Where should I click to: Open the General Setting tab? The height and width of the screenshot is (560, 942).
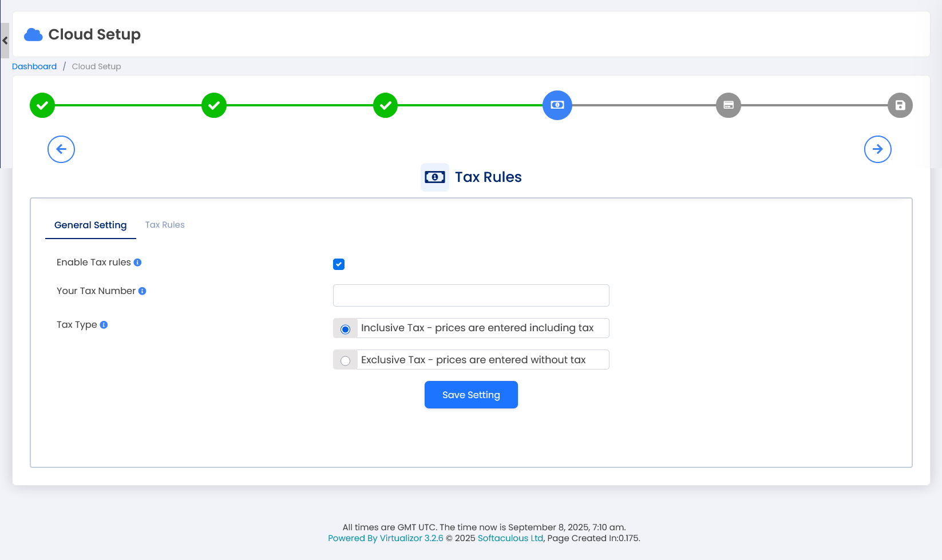click(90, 225)
